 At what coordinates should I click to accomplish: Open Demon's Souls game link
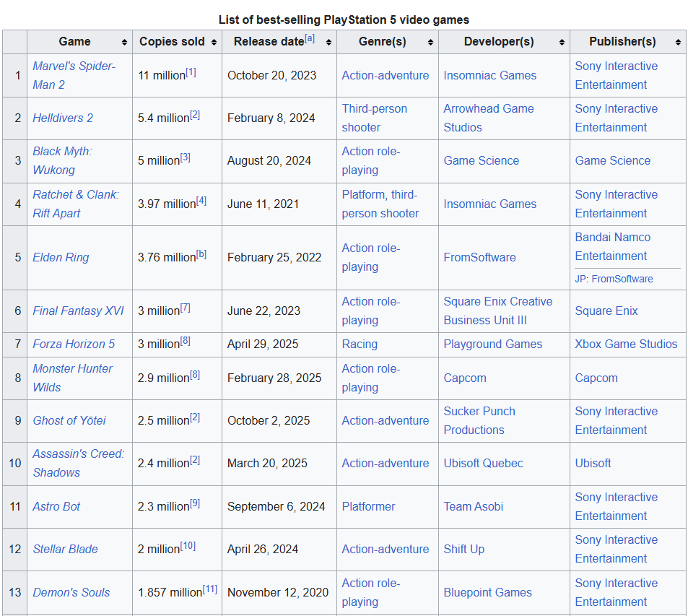[71, 592]
